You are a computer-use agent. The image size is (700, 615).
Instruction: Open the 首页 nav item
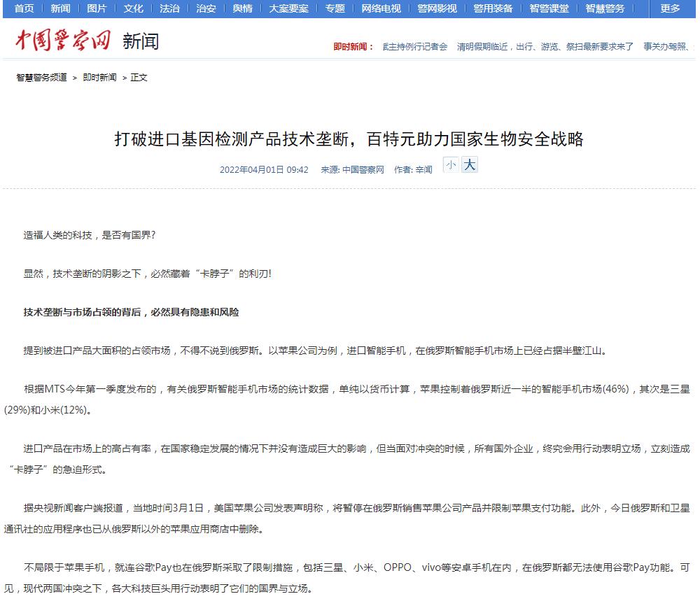24,8
